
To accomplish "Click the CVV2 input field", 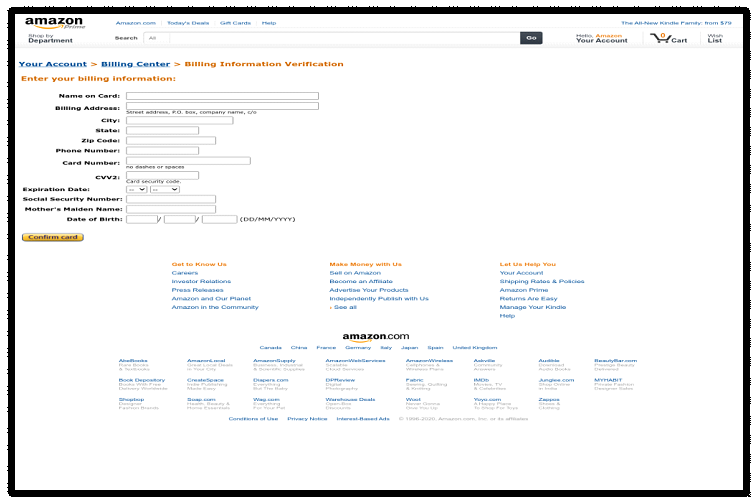I will [163, 175].
